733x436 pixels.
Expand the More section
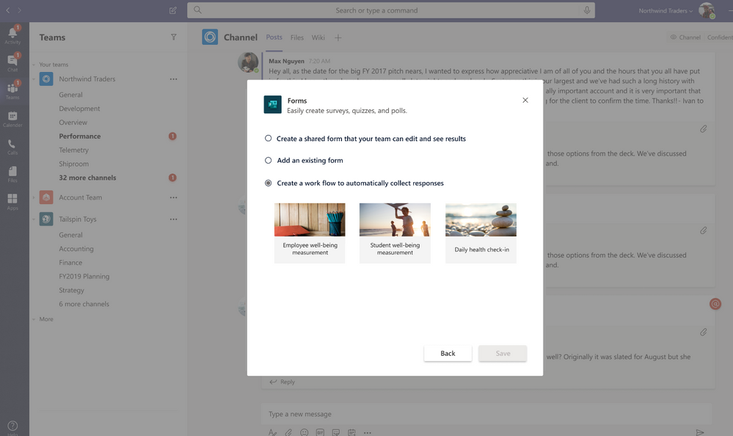point(34,319)
